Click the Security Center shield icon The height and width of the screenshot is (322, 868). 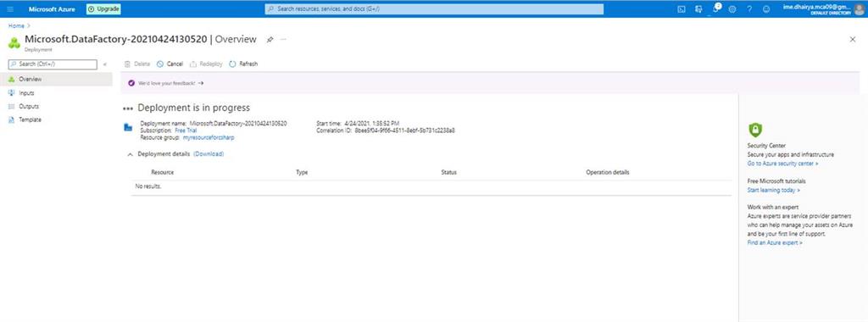point(755,130)
